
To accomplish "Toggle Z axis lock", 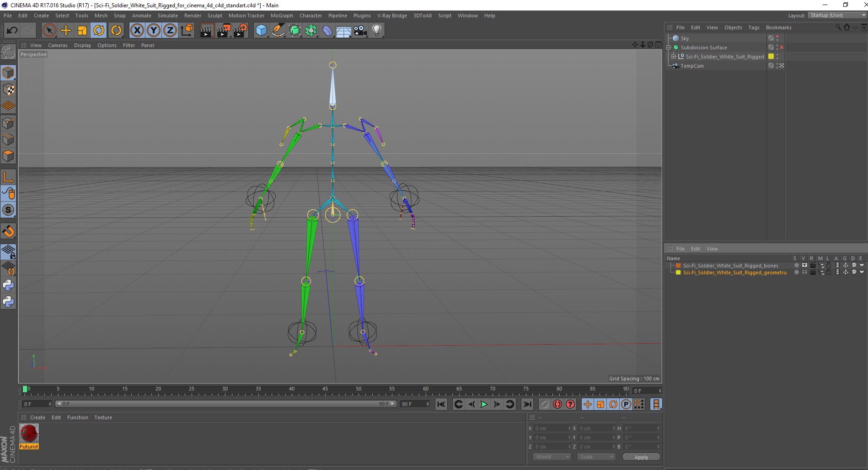I will 170,31.
